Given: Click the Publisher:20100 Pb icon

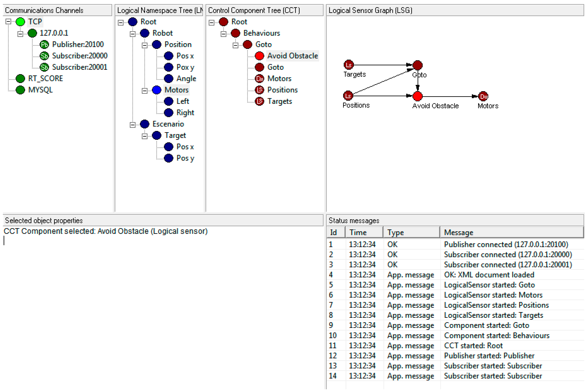Looking at the screenshot, I should 44,44.
